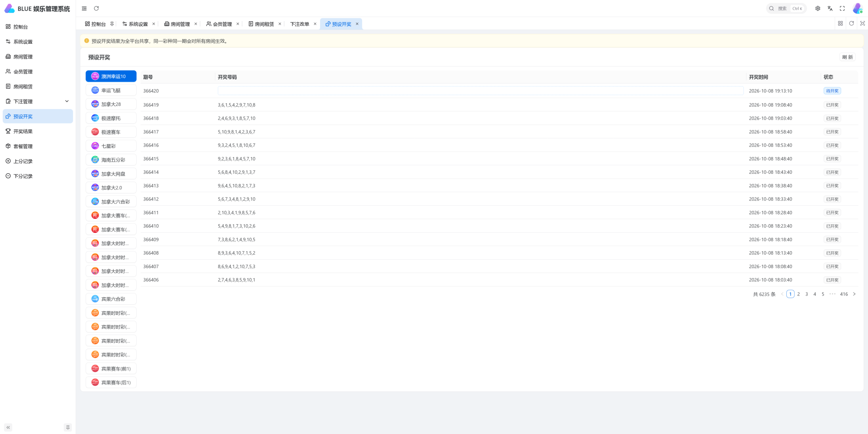868x434 pixels.
Task: Close the 下注改单 tab
Action: pos(315,24)
